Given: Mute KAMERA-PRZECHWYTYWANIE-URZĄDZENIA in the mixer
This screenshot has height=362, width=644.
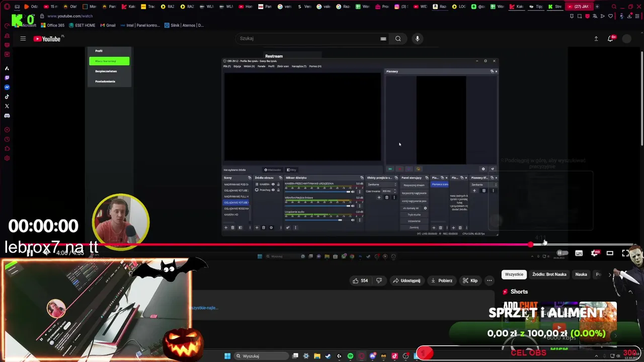Looking at the screenshot, I should pos(353,192).
